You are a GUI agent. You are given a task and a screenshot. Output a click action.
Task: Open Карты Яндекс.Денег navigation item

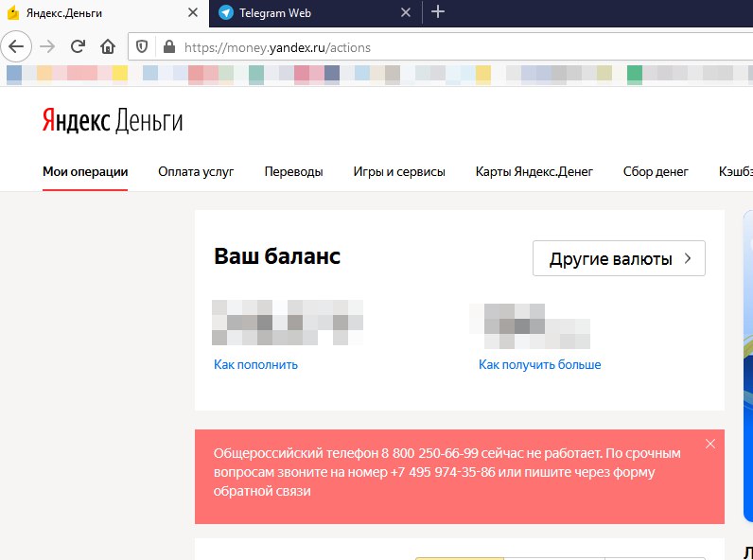(534, 172)
